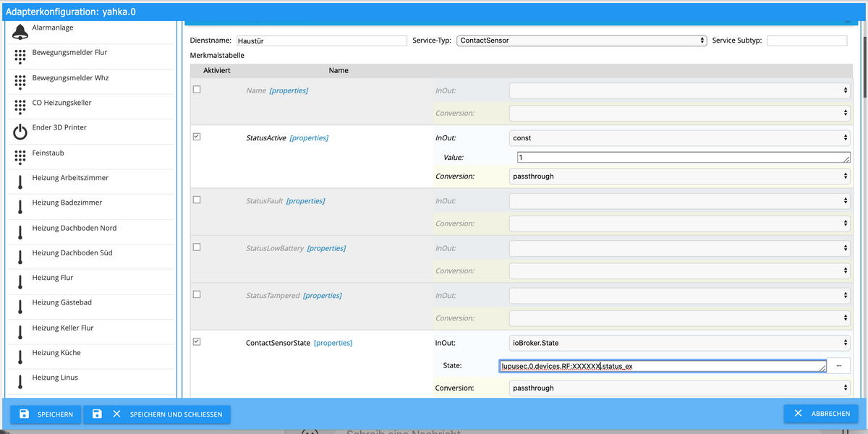
Task: Select Ender 3D Printer device entry
Action: (92, 132)
